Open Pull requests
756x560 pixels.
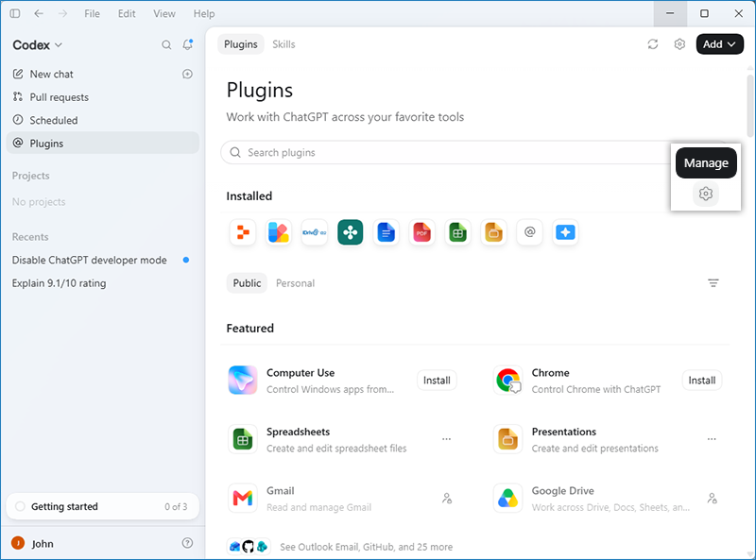(102, 97)
